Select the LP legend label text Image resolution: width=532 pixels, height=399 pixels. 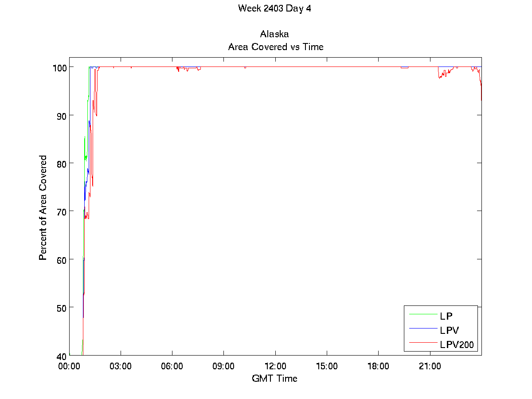click(446, 316)
